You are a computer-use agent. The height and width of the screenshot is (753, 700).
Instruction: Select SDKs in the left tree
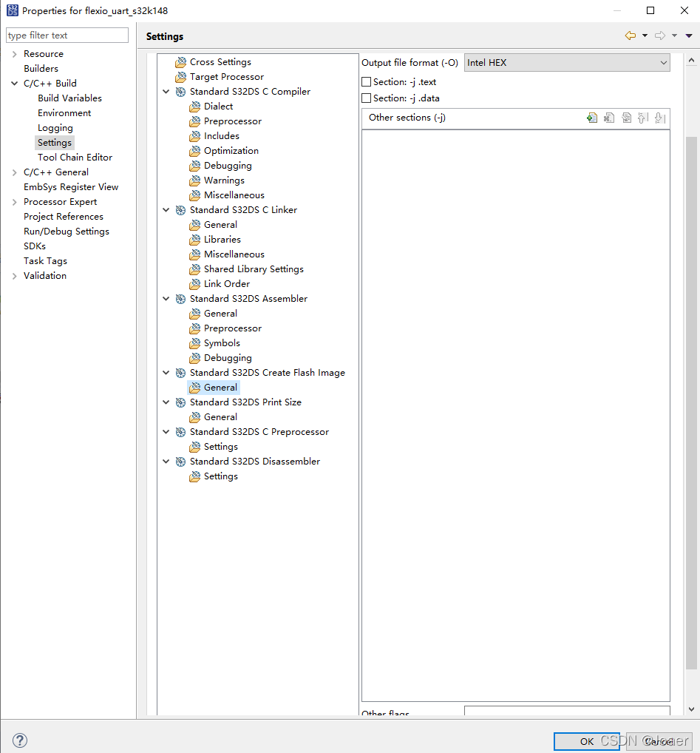35,246
